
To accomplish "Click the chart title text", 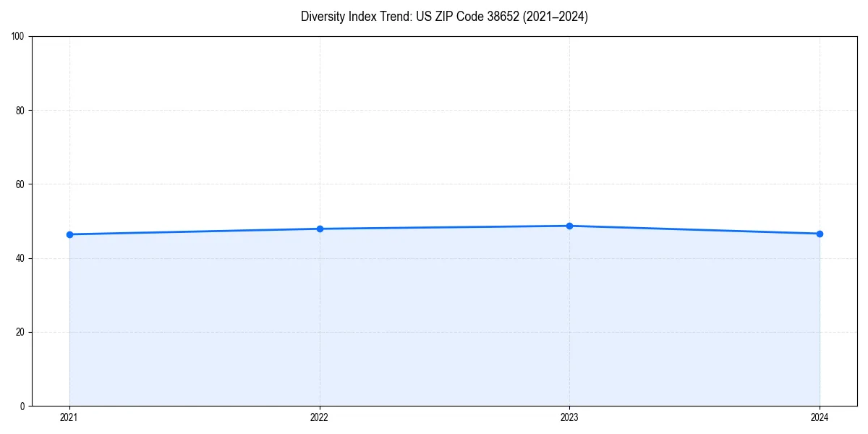I will (445, 17).
